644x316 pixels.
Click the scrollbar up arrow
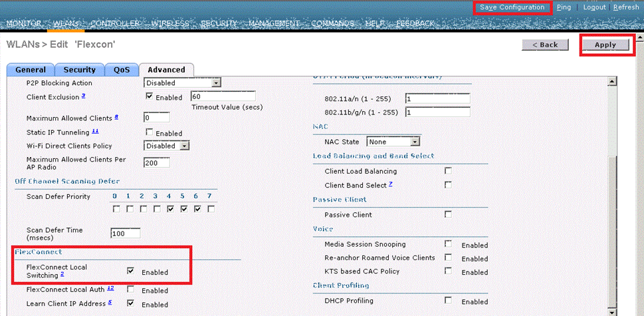coord(612,82)
